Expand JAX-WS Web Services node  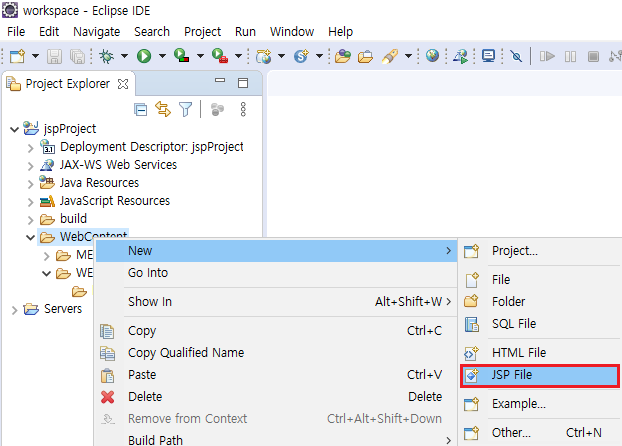coord(31,165)
